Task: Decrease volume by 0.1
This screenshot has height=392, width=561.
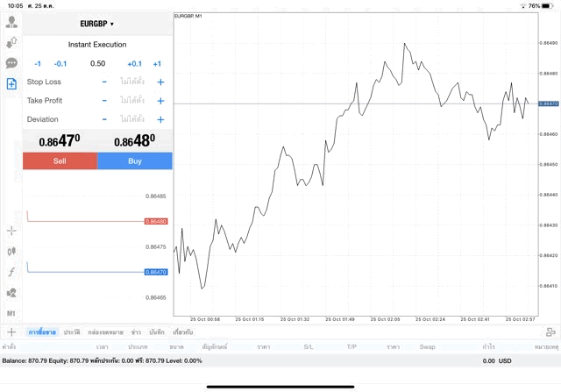Action: (x=60, y=63)
